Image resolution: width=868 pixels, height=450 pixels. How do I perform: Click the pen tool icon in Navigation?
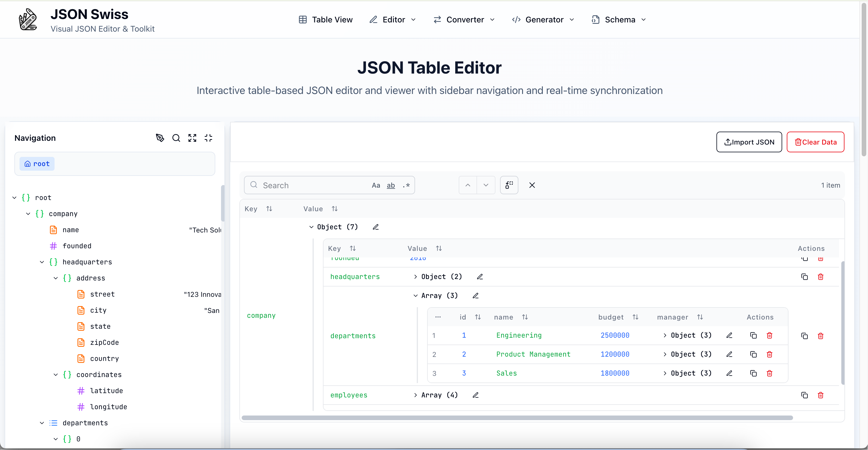point(160,138)
